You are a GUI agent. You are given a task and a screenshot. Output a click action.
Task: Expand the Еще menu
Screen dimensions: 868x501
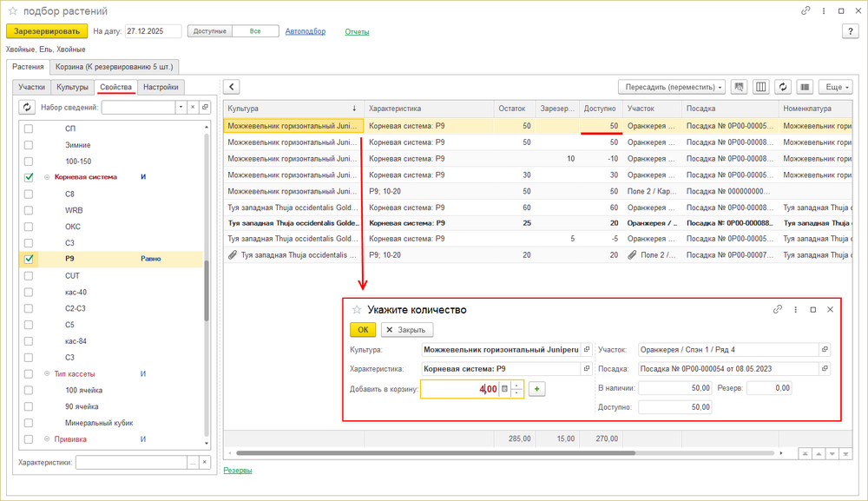tap(835, 87)
